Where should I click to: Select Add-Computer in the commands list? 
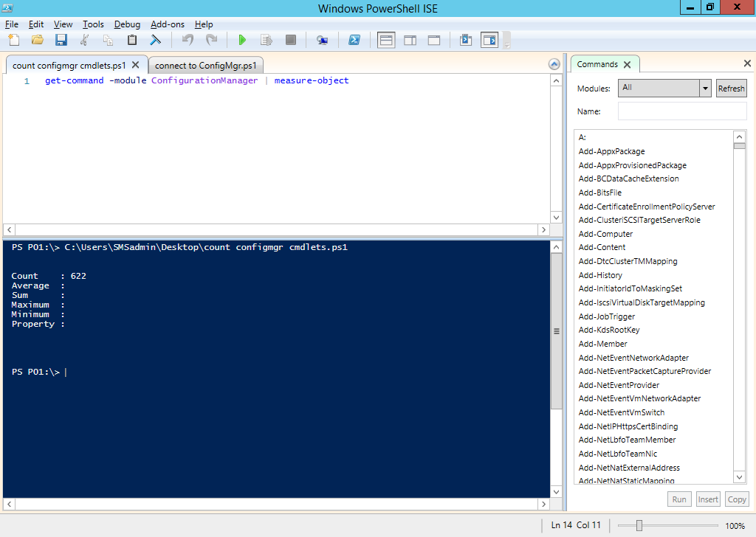(x=605, y=234)
